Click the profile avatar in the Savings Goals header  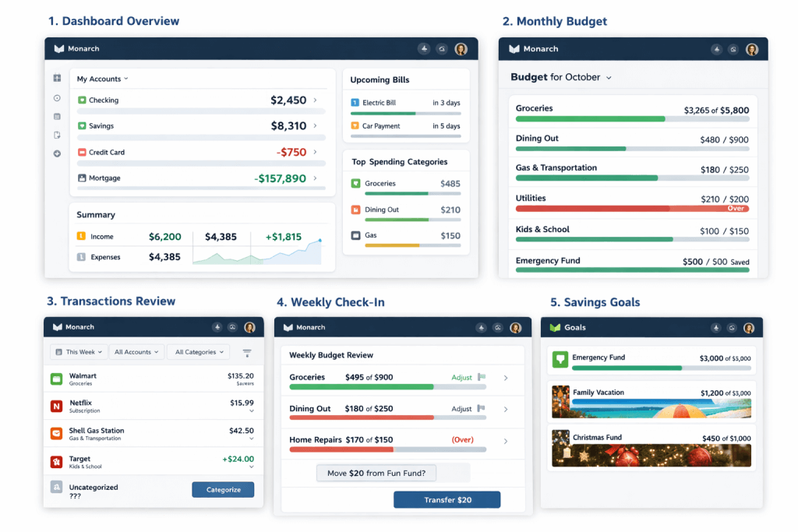(x=749, y=328)
